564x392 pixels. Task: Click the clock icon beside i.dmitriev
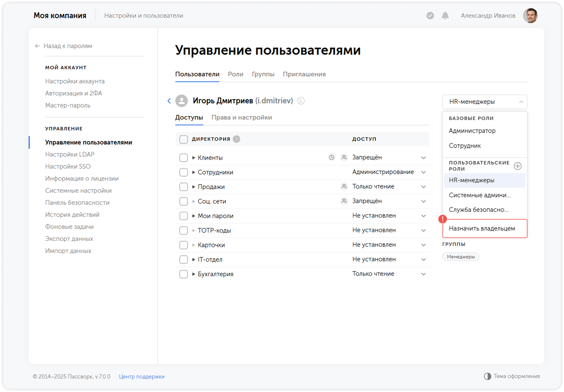click(301, 101)
